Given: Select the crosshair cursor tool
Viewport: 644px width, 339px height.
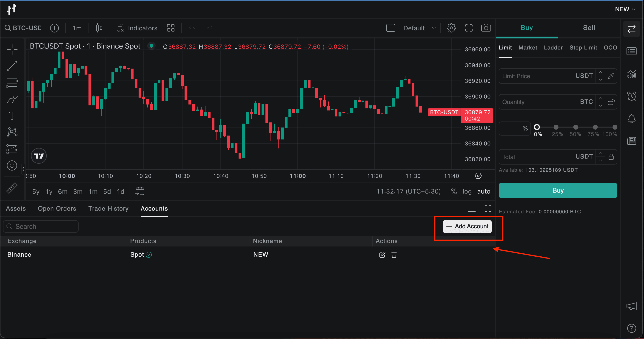Looking at the screenshot, I should [12, 49].
